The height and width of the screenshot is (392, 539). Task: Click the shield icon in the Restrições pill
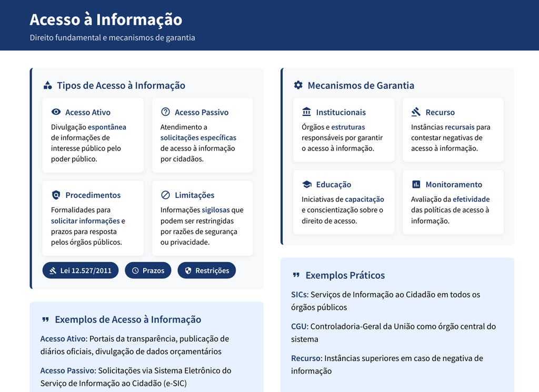click(x=188, y=271)
